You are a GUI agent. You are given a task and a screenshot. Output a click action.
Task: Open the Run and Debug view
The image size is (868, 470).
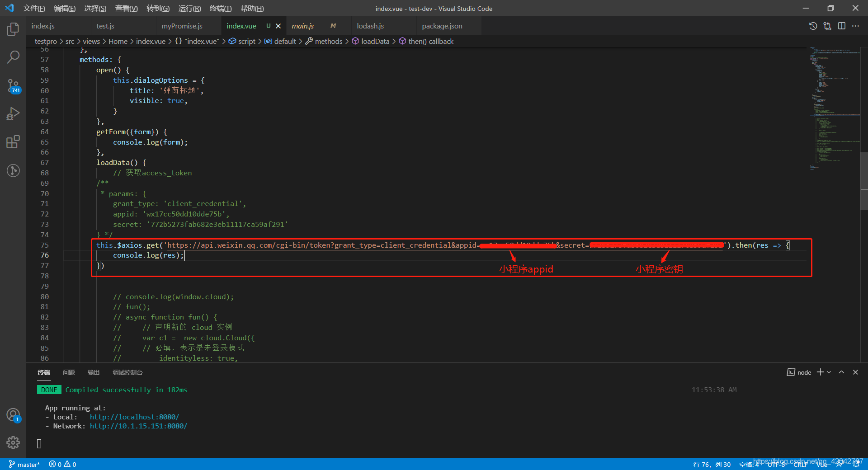pyautogui.click(x=13, y=114)
